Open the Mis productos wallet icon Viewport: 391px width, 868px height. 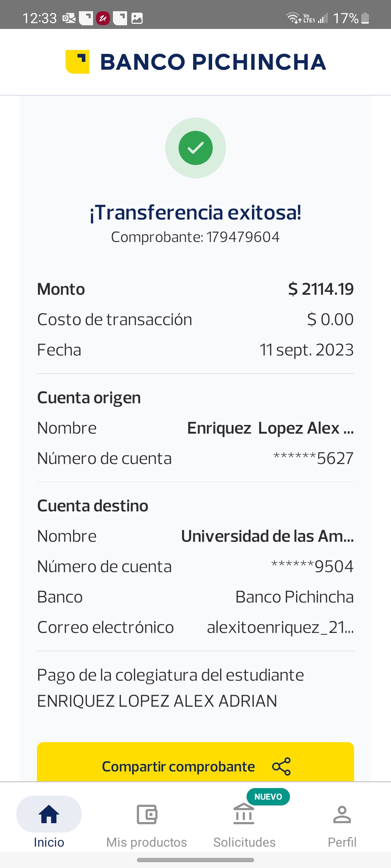(x=147, y=814)
